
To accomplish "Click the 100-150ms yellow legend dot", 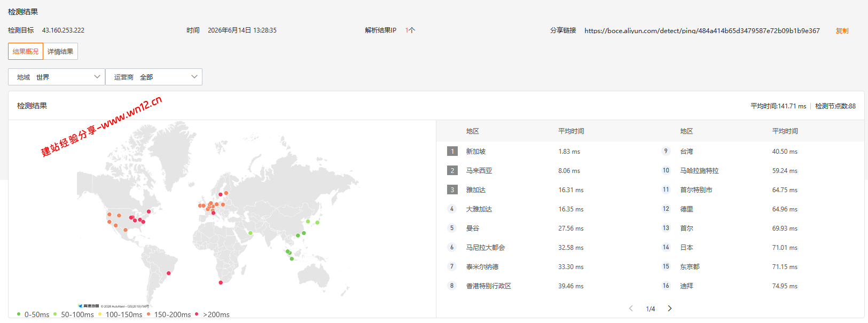I will tap(100, 314).
